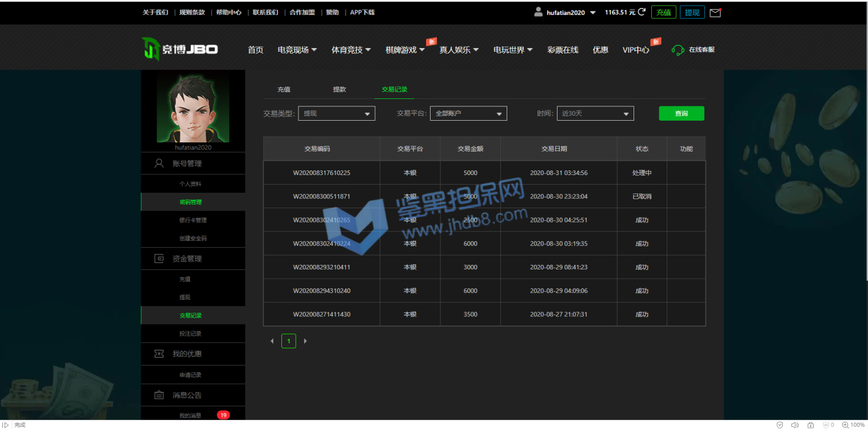The height and width of the screenshot is (429, 868).
Task: Click the 竞博JBO logo
Action: point(180,49)
